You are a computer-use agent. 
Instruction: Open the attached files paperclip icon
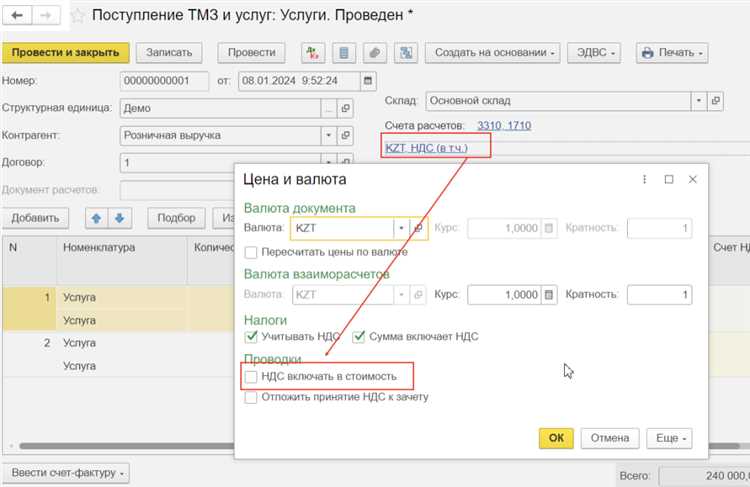click(374, 53)
